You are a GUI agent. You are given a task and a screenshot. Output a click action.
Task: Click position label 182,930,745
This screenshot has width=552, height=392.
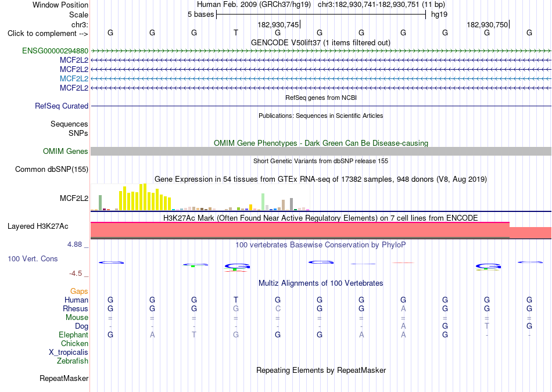[278, 24]
